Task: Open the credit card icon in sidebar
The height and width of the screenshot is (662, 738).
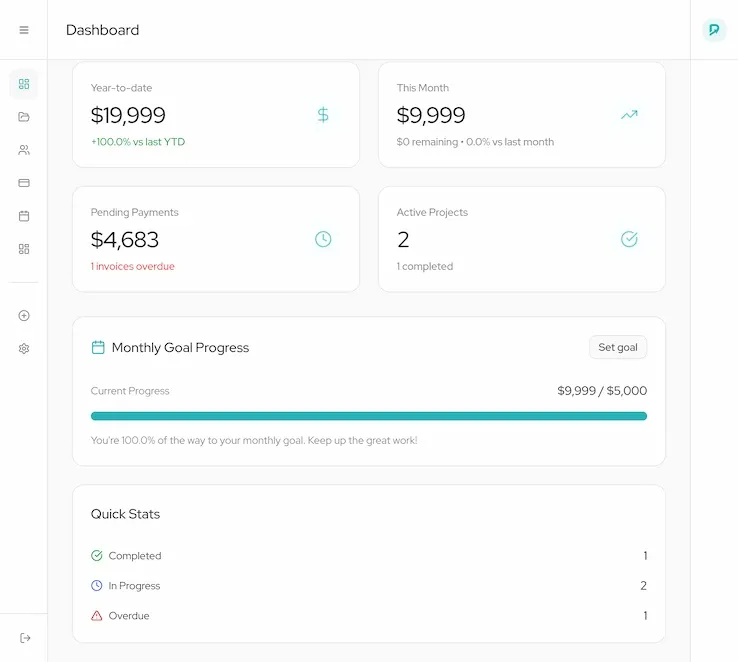Action: [x=24, y=183]
